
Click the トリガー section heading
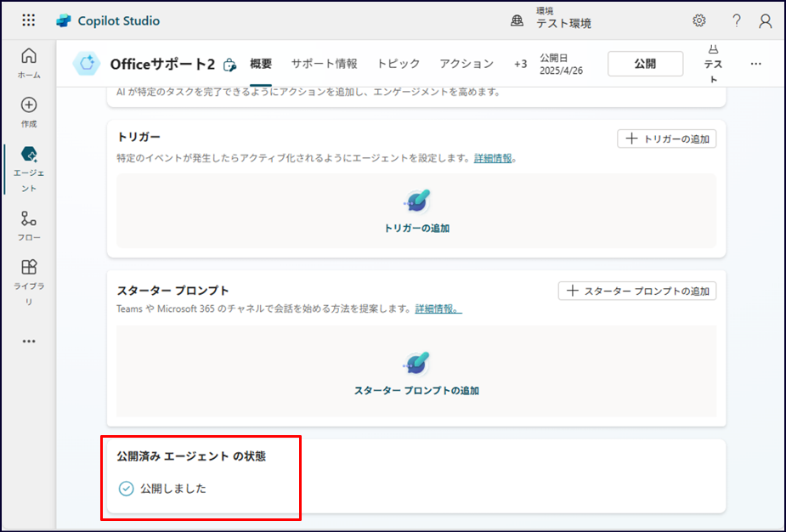[x=139, y=137]
